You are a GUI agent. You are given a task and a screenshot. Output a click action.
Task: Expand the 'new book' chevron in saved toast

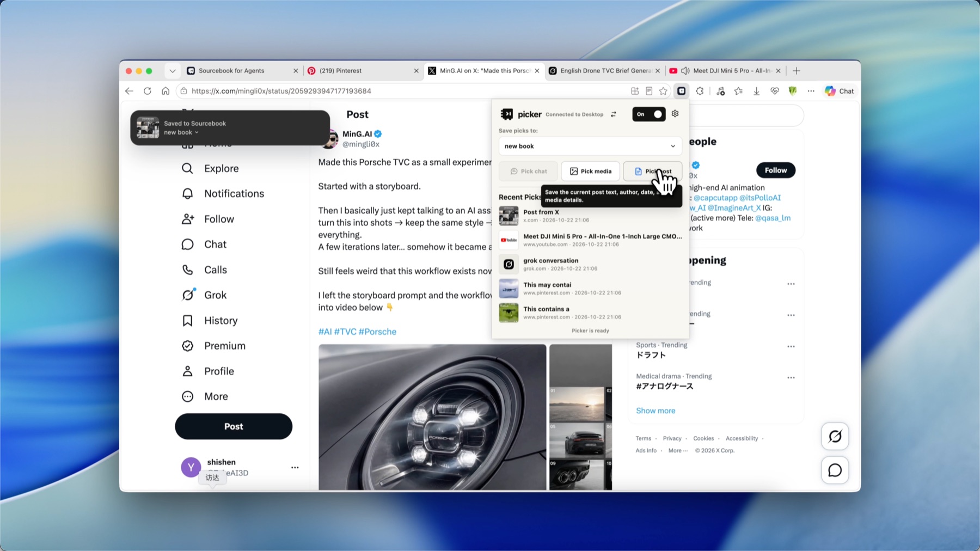[x=197, y=132]
